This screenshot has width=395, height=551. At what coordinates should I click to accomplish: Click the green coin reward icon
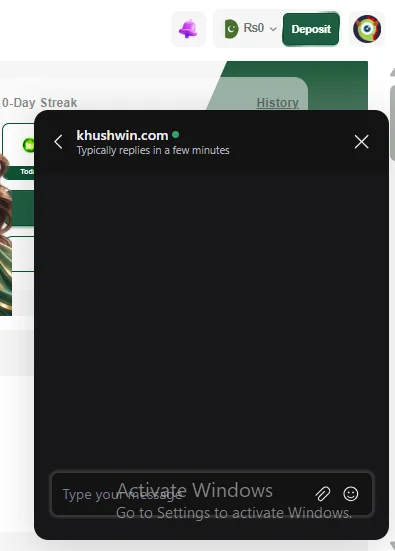point(28,145)
